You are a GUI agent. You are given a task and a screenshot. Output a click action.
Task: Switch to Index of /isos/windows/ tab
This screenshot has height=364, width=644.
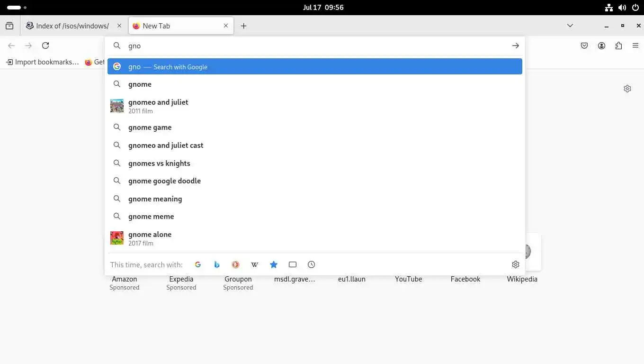point(74,26)
